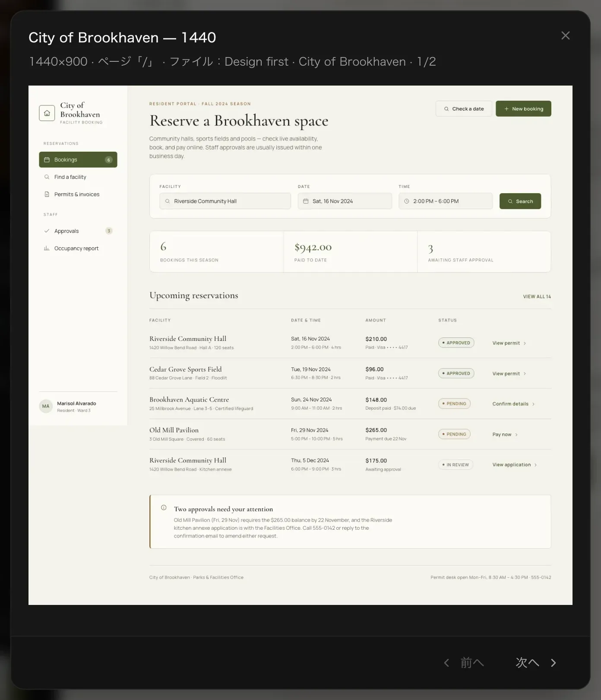
Task: Click View application for the Thu, 5 Dec reservation
Action: (515, 465)
